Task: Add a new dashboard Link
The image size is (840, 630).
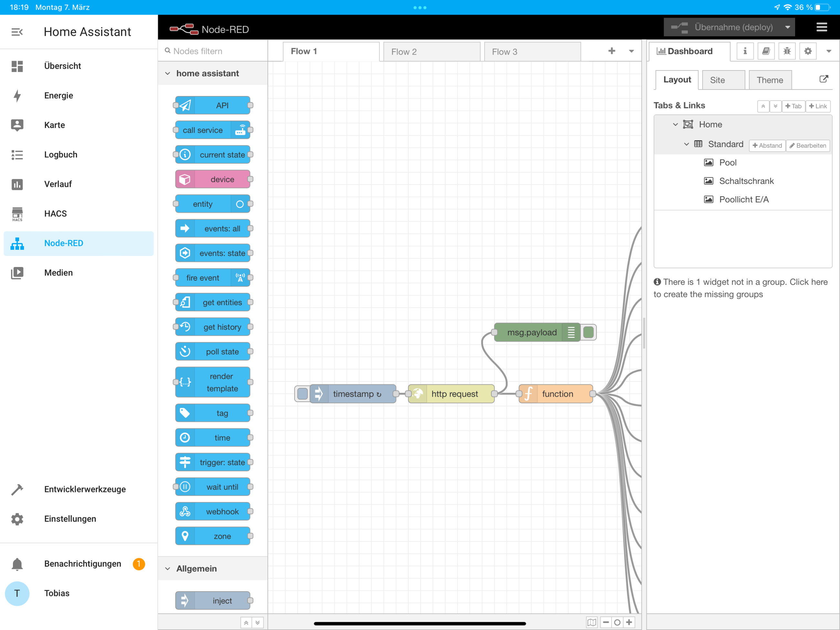Action: click(x=818, y=106)
